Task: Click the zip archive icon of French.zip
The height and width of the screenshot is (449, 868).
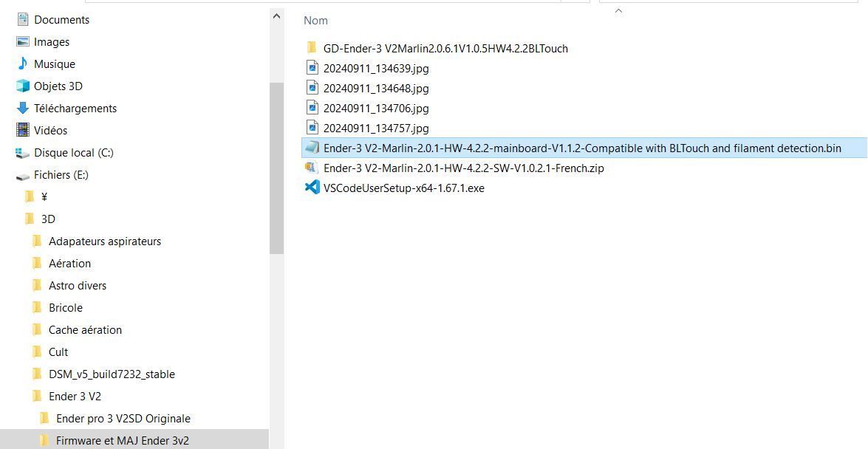Action: point(312,167)
